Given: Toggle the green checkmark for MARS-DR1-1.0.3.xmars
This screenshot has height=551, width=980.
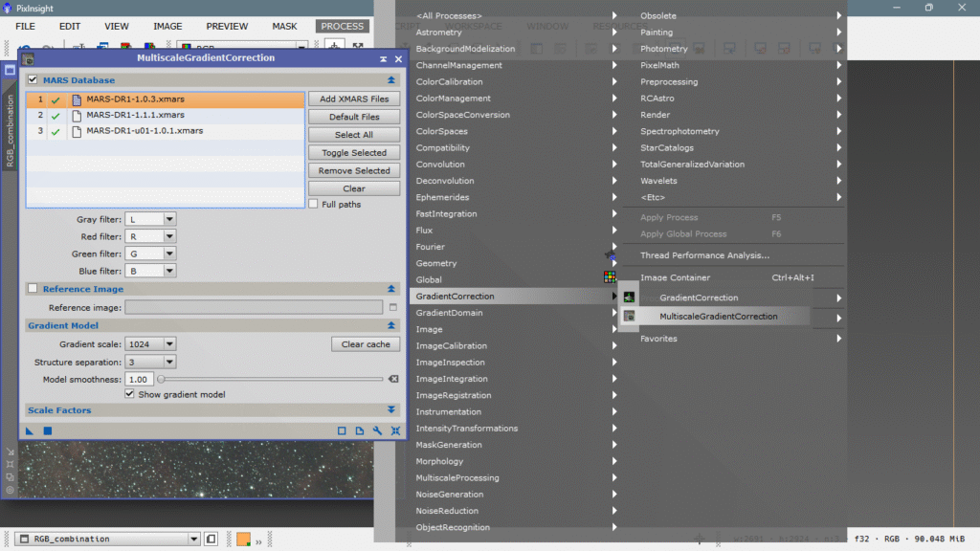Looking at the screenshot, I should point(56,99).
